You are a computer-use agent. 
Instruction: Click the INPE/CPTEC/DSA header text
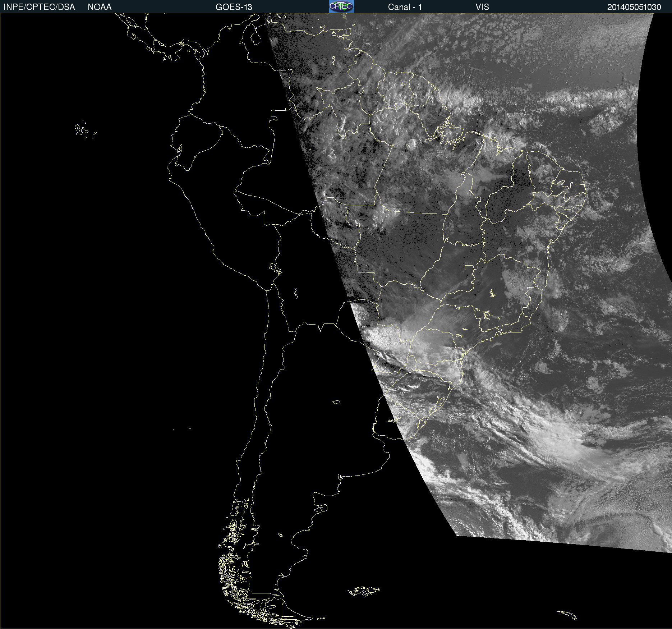click(39, 7)
